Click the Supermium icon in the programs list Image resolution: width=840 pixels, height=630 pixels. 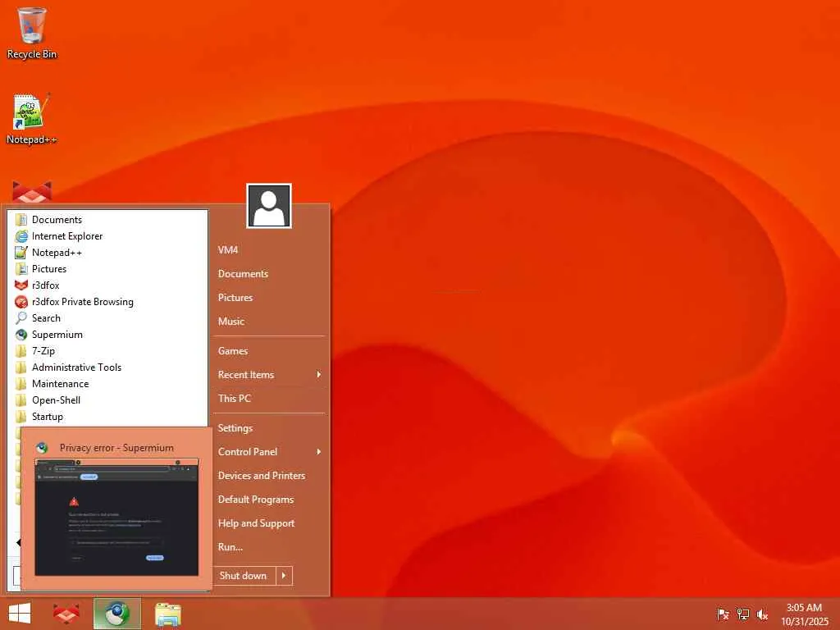coord(21,335)
